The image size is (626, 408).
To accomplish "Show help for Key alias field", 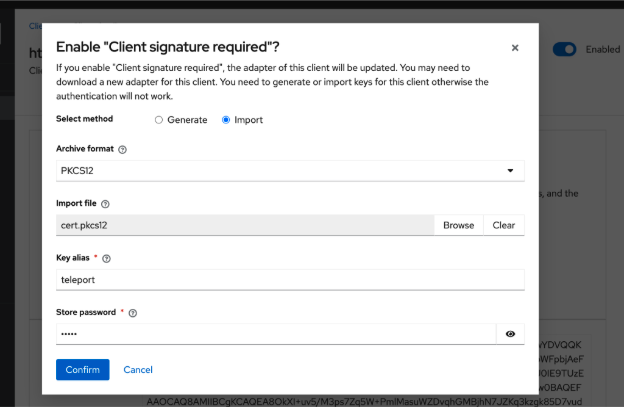I will [106, 258].
